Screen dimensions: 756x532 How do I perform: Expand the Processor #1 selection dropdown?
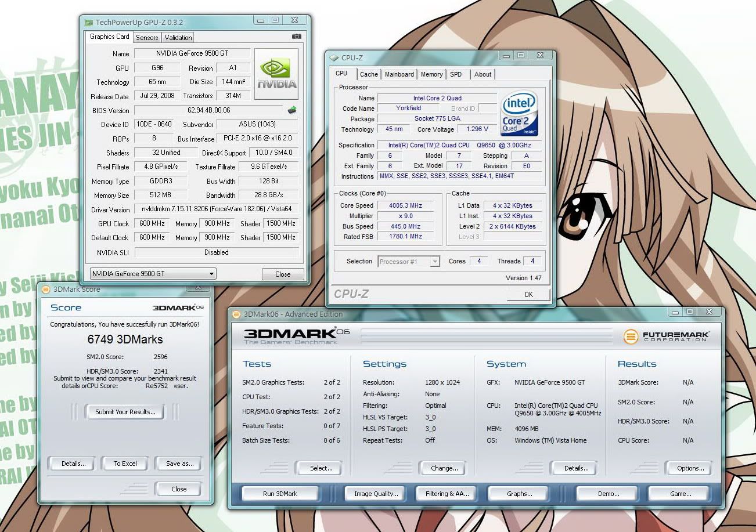click(434, 262)
